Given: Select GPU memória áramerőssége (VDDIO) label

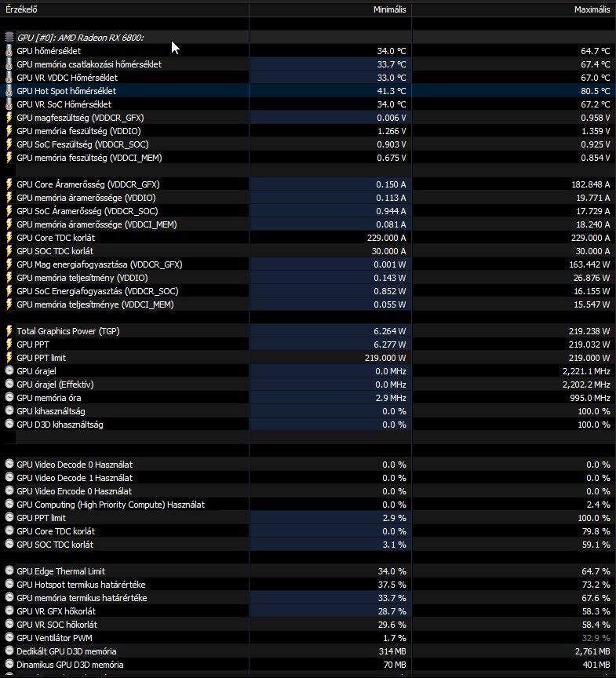Looking at the screenshot, I should pos(86,198).
